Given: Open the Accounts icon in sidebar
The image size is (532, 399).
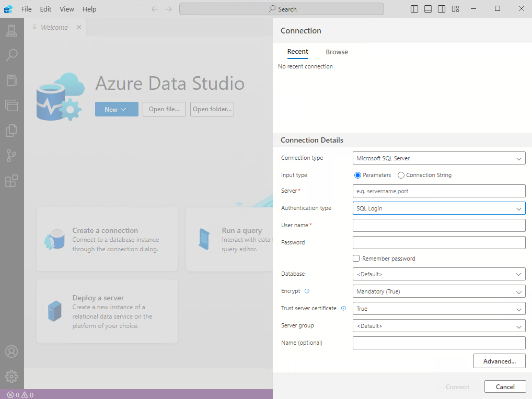Looking at the screenshot, I should coord(11,351).
